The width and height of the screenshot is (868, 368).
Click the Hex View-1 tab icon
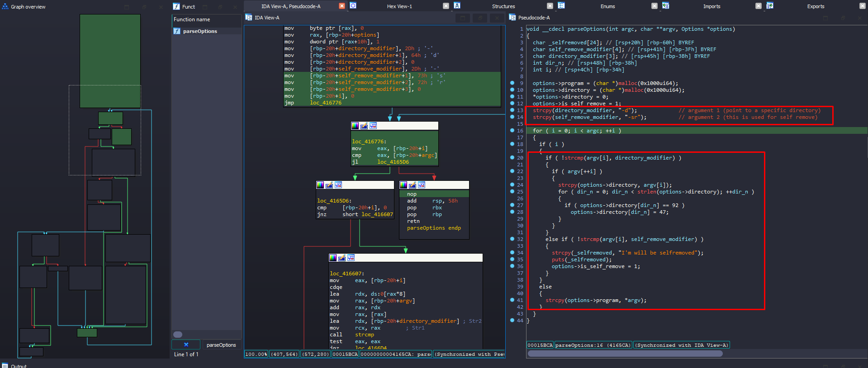pos(353,6)
